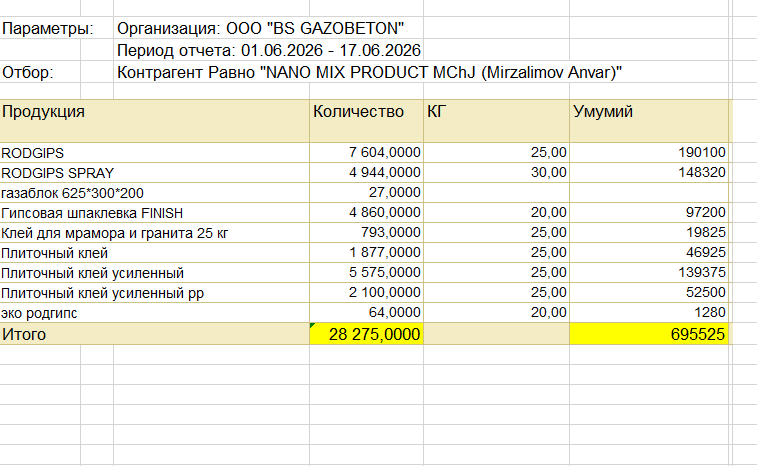This screenshot has height=466, width=757.
Task: Select quantity cell '4 860,0000'
Action: [x=366, y=213]
